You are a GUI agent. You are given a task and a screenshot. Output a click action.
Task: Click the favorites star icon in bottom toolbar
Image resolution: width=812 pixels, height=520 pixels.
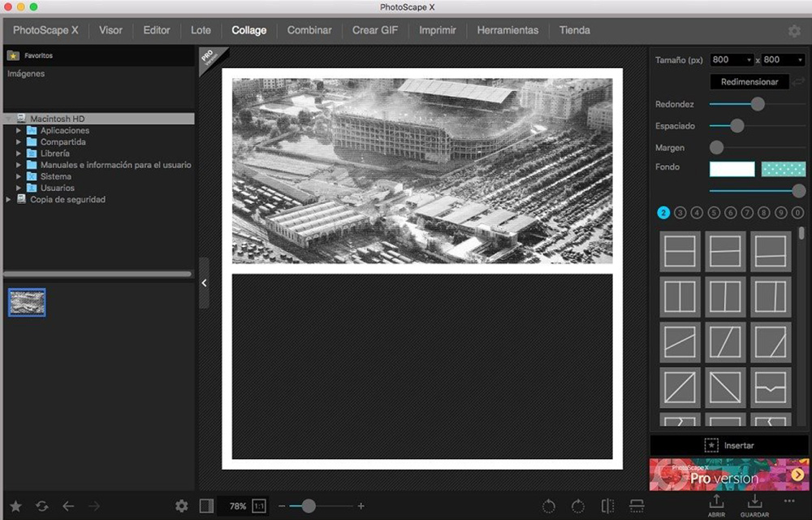(x=15, y=505)
